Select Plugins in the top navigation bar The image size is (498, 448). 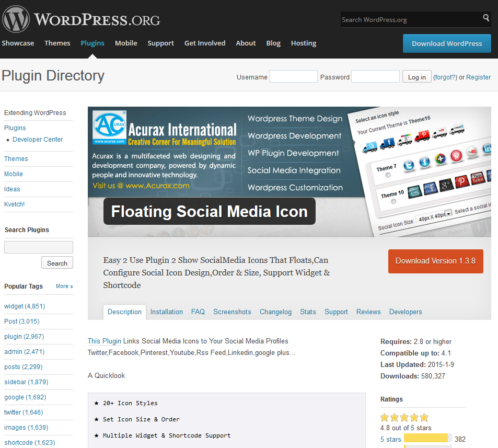click(92, 43)
